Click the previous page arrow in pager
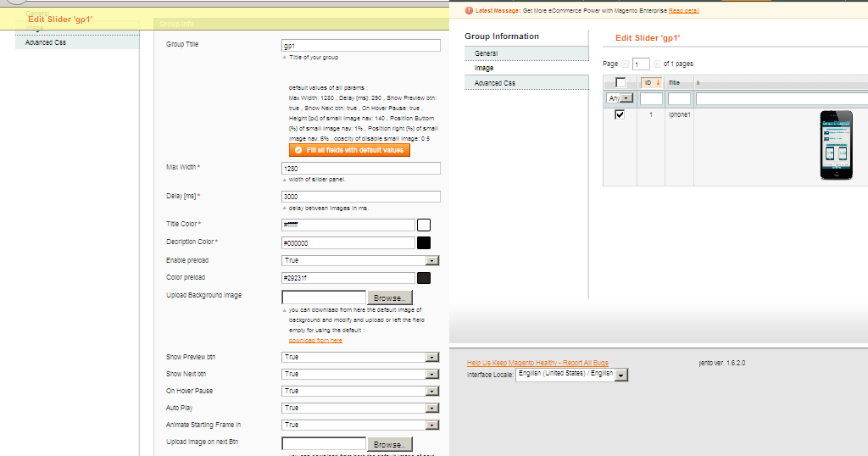The image size is (868, 456). click(625, 64)
